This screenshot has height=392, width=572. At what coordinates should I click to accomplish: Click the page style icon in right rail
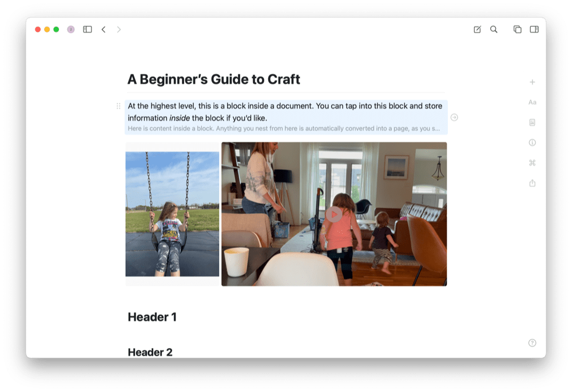(x=532, y=122)
